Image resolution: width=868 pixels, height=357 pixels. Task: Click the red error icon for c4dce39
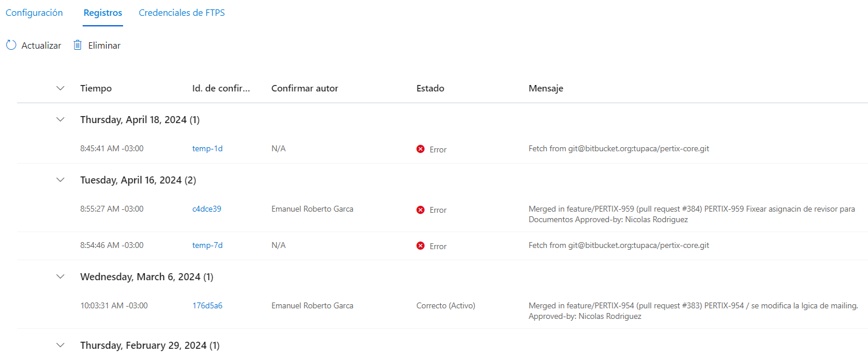pyautogui.click(x=420, y=209)
